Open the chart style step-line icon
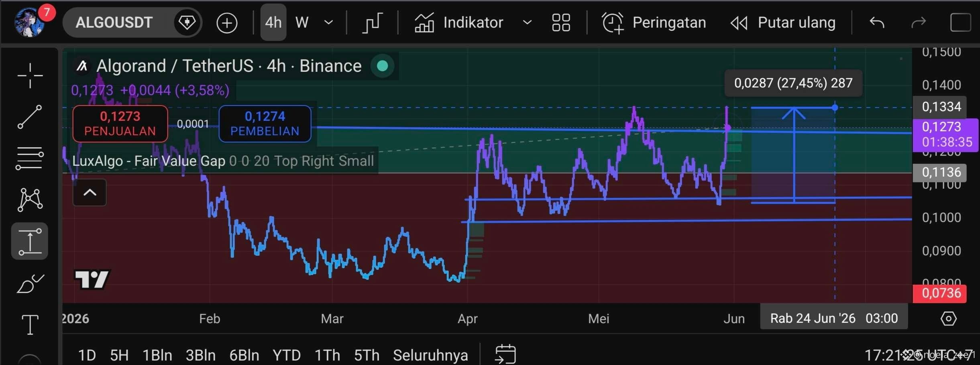 tap(372, 22)
